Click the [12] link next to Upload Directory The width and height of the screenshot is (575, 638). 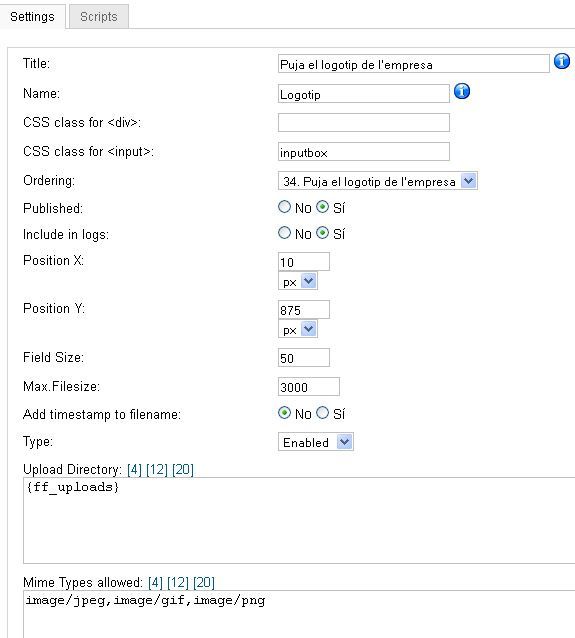(157, 470)
